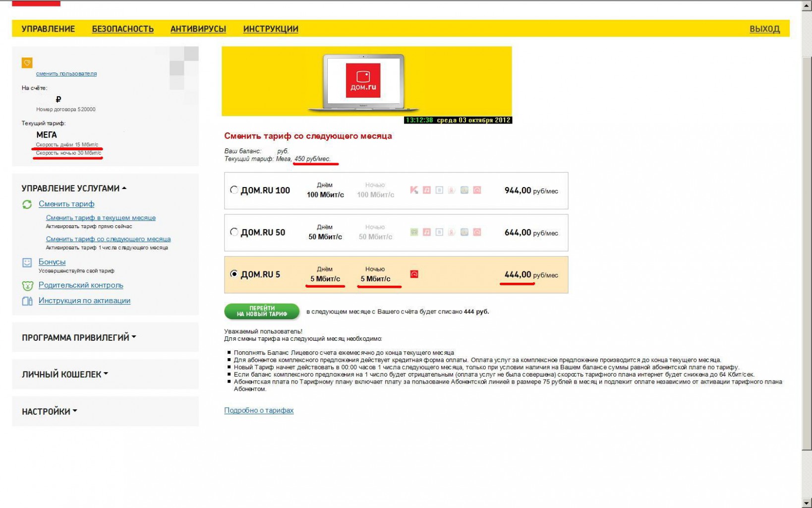Viewport: 812px width, 508px height.
Task: Expand the НАСТРОЙКИ section
Action: [49, 412]
